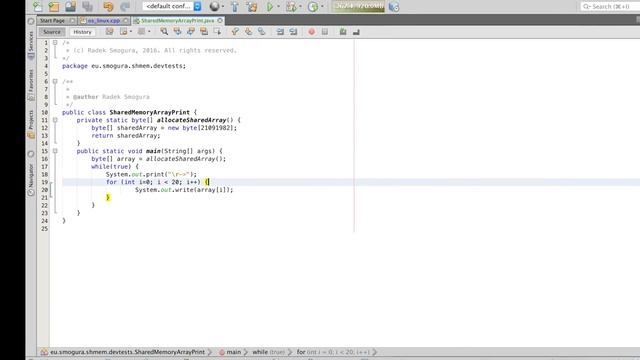Screen dimensions: 640x360
Task: Switch the editor to Source view
Action: point(52,32)
